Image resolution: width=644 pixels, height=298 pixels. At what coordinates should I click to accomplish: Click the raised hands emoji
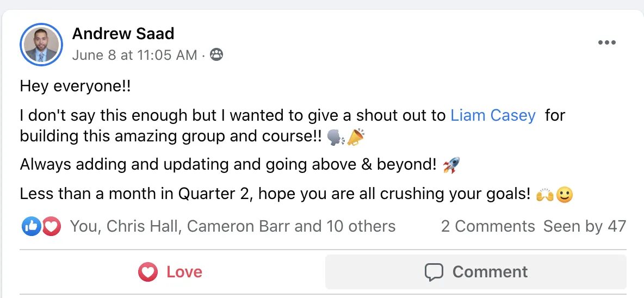pyautogui.click(x=544, y=194)
